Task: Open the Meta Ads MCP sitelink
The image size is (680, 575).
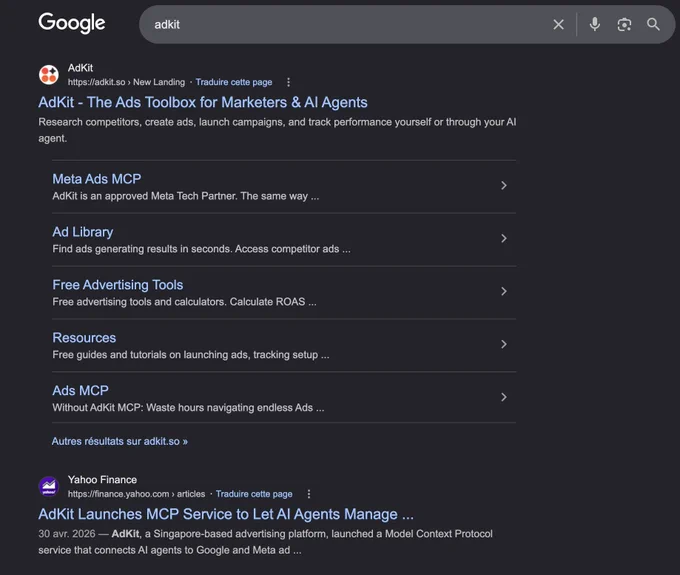Action: [97, 179]
